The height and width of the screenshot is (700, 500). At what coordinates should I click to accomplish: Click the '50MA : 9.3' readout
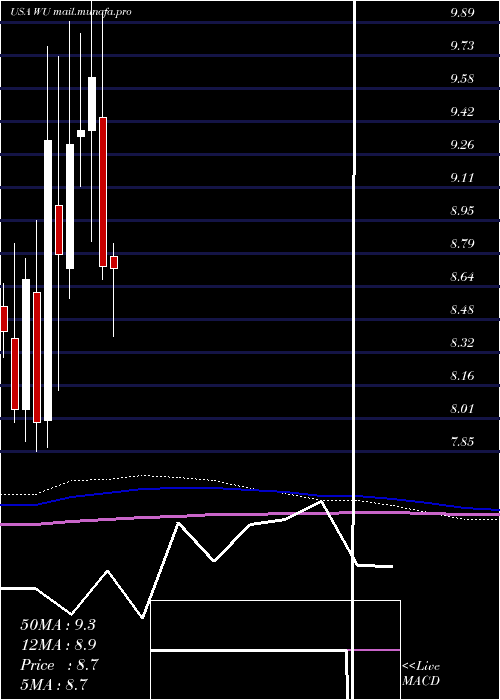click(x=58, y=625)
